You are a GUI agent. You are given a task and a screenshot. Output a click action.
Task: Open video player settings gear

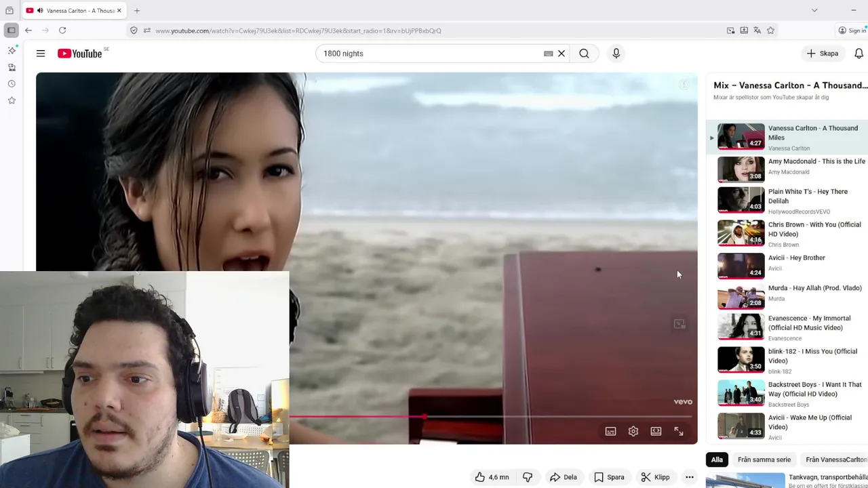point(633,431)
